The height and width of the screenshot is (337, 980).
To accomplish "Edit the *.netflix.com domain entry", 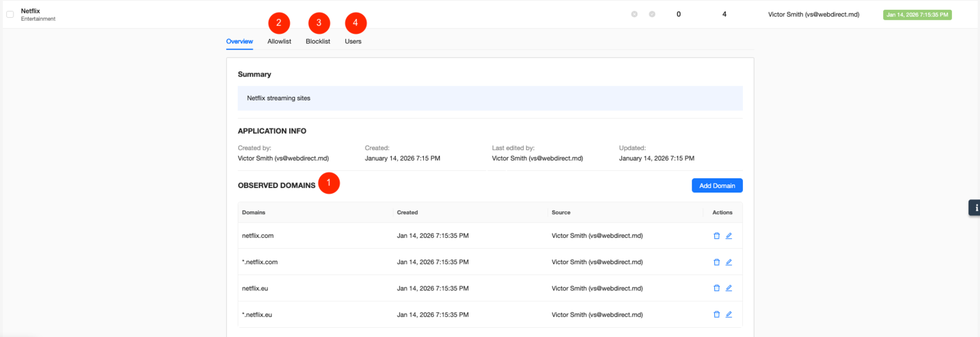I will (x=729, y=262).
